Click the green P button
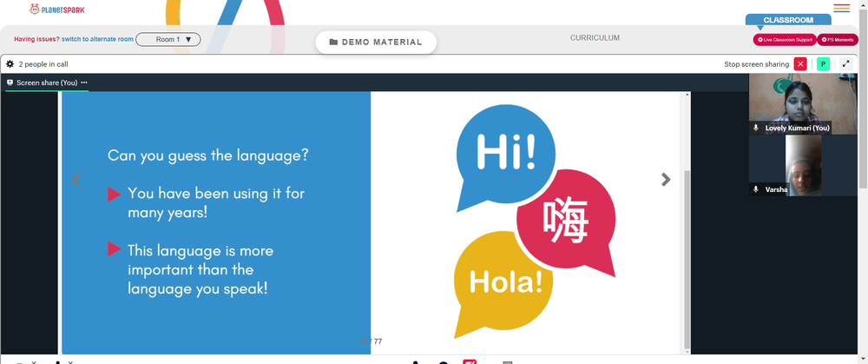868x364 pixels. [x=823, y=63]
